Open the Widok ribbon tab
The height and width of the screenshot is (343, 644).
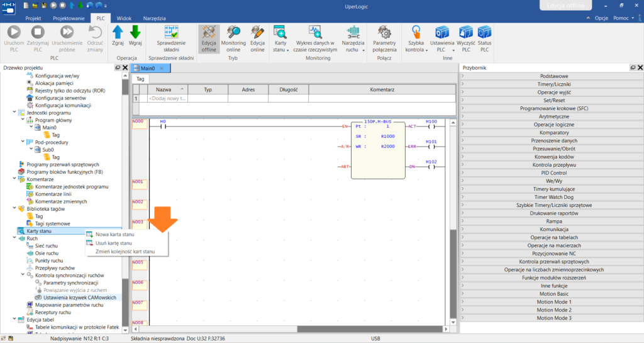(x=124, y=18)
